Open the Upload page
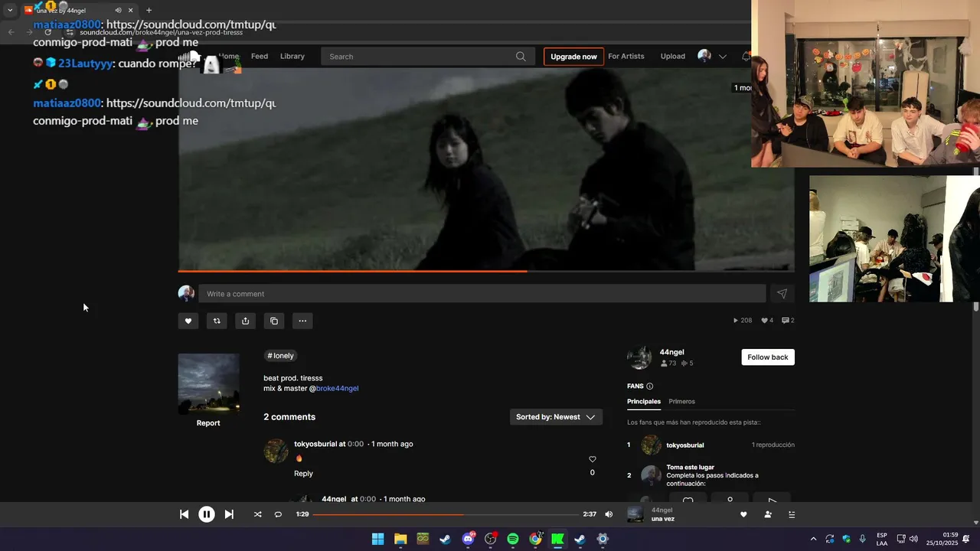 [x=673, y=57]
